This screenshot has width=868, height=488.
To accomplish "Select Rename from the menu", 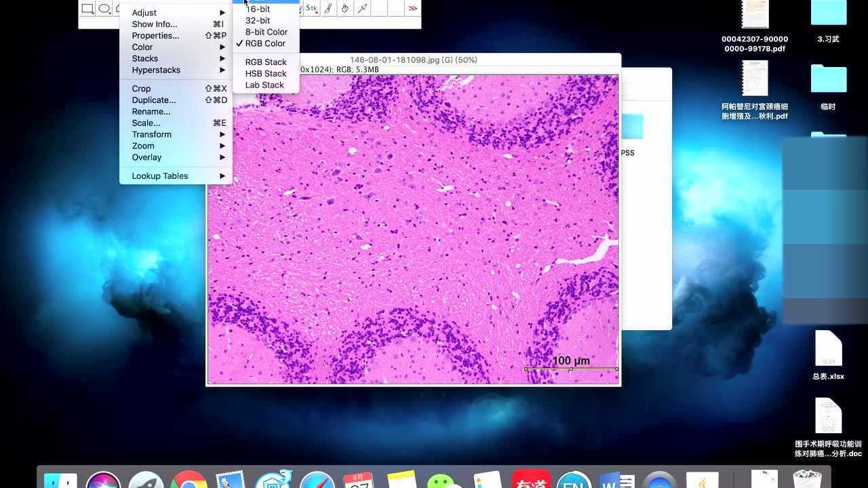I will point(151,111).
